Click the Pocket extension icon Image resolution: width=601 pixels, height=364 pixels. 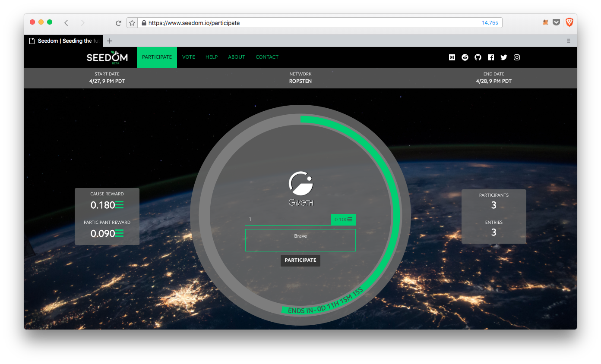coord(557,22)
